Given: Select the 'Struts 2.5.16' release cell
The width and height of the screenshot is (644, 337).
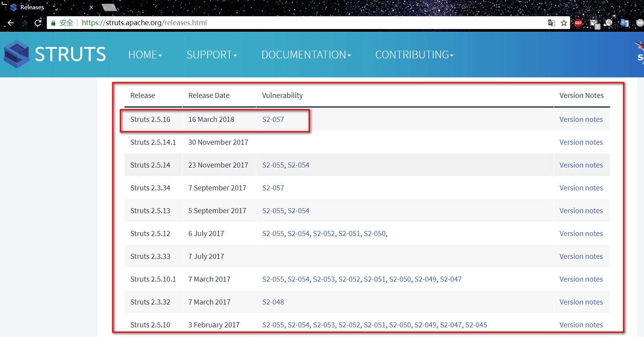Looking at the screenshot, I should pyautogui.click(x=153, y=120).
